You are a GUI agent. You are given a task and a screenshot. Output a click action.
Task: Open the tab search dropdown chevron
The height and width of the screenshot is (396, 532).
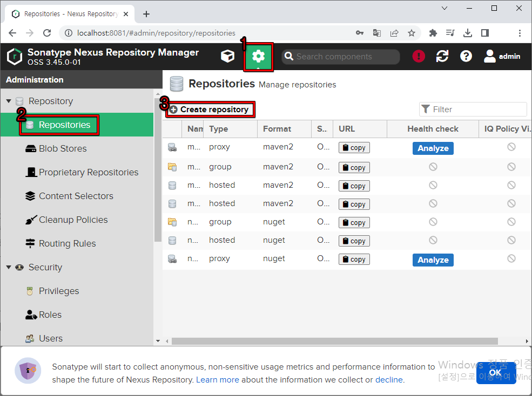[x=444, y=8]
